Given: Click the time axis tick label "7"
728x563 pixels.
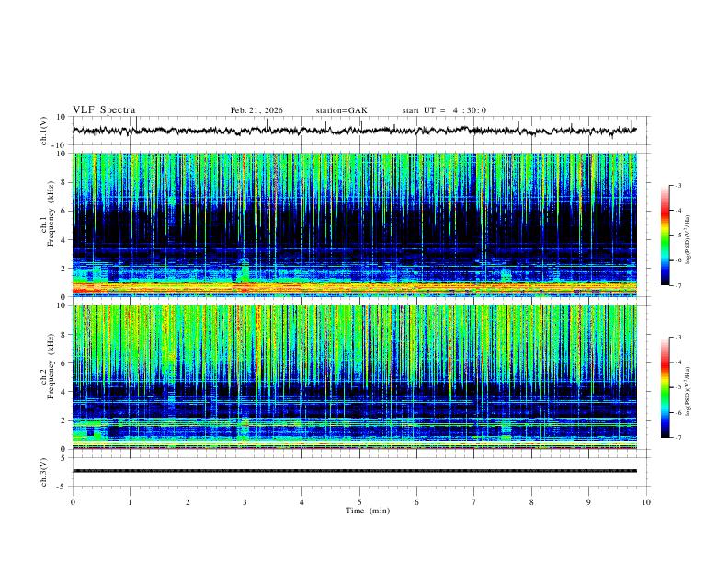Looking at the screenshot, I should (474, 502).
